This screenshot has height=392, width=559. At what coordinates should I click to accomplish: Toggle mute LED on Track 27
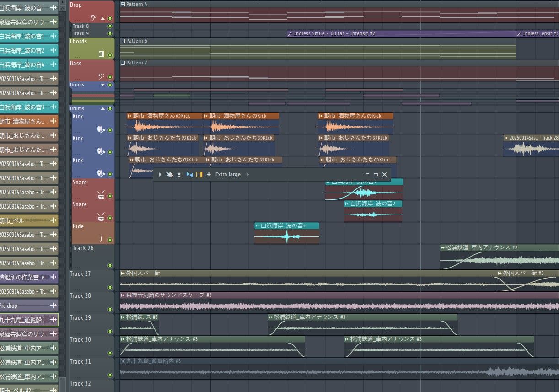pos(110,287)
